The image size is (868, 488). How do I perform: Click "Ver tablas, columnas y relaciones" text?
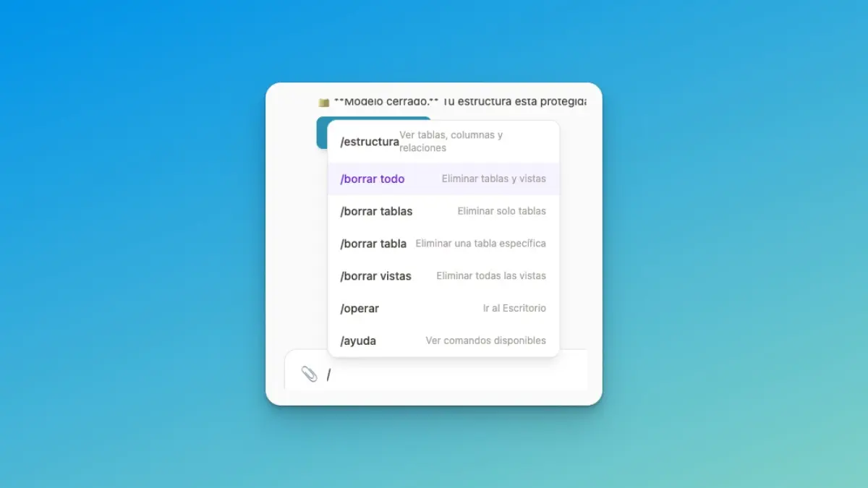pyautogui.click(x=451, y=142)
